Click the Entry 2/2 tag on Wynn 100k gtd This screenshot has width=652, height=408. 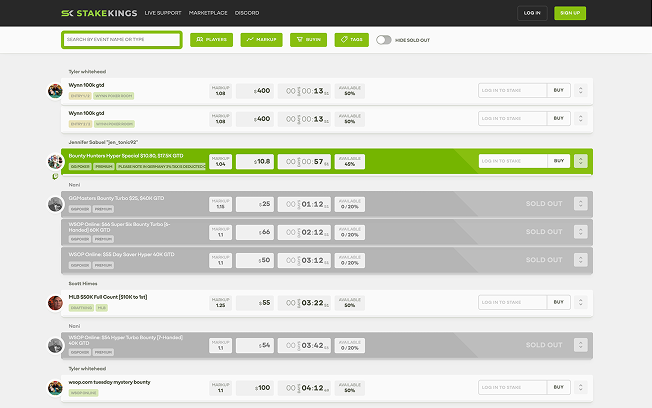80,124
